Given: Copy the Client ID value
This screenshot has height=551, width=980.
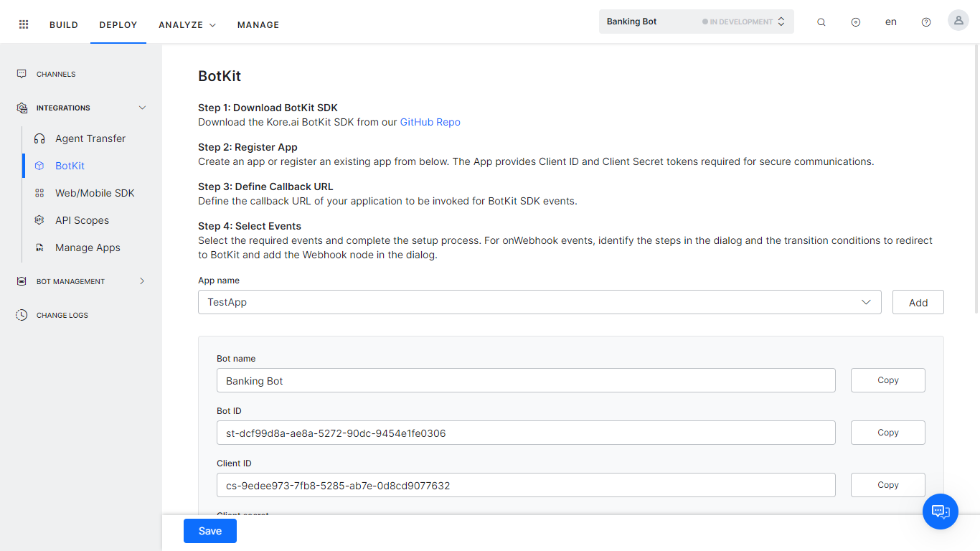Looking at the screenshot, I should [x=887, y=485].
